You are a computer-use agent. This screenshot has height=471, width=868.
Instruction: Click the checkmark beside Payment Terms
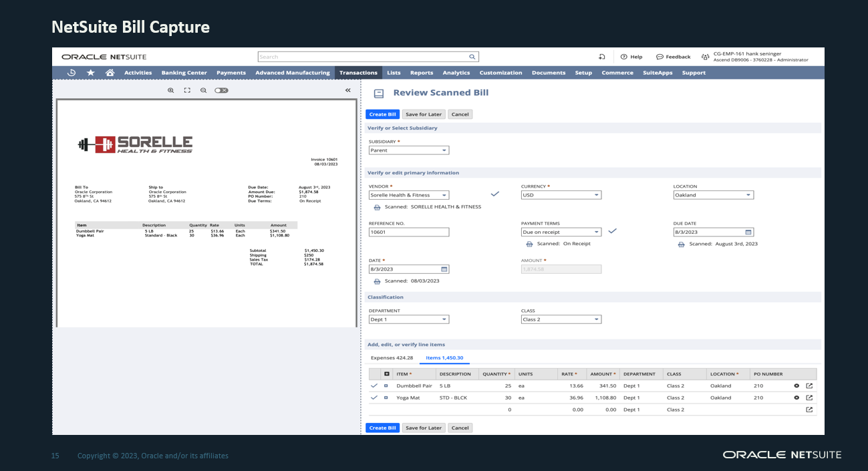pyautogui.click(x=613, y=230)
